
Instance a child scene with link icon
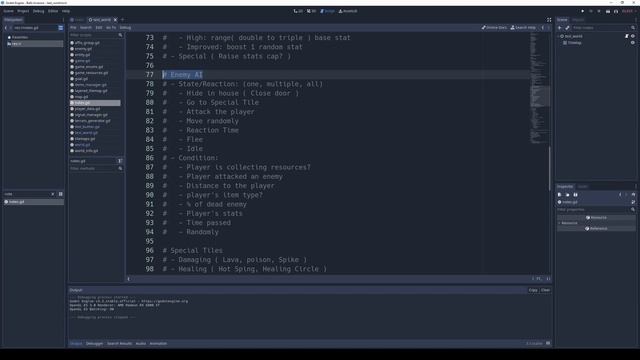567,28
